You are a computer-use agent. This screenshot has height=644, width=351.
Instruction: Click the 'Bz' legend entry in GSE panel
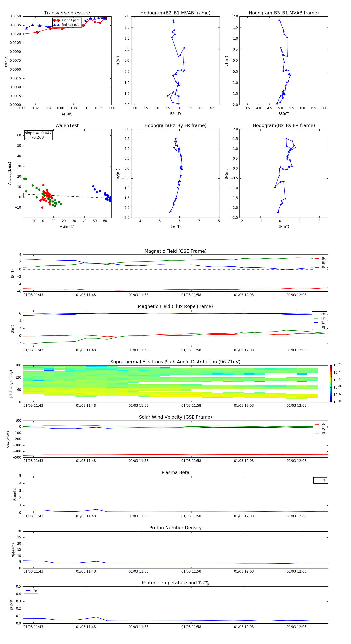(320, 267)
